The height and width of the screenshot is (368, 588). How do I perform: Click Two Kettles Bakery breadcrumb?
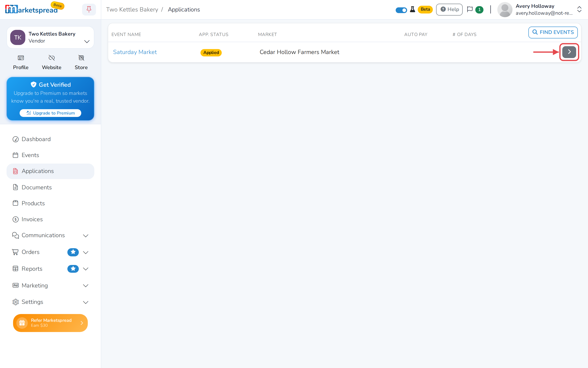(132, 9)
